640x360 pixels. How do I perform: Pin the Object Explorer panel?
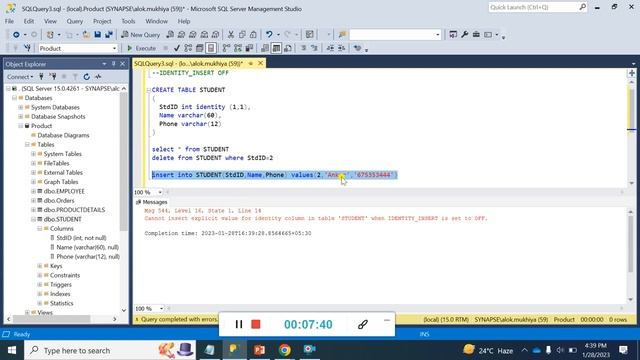(x=113, y=64)
